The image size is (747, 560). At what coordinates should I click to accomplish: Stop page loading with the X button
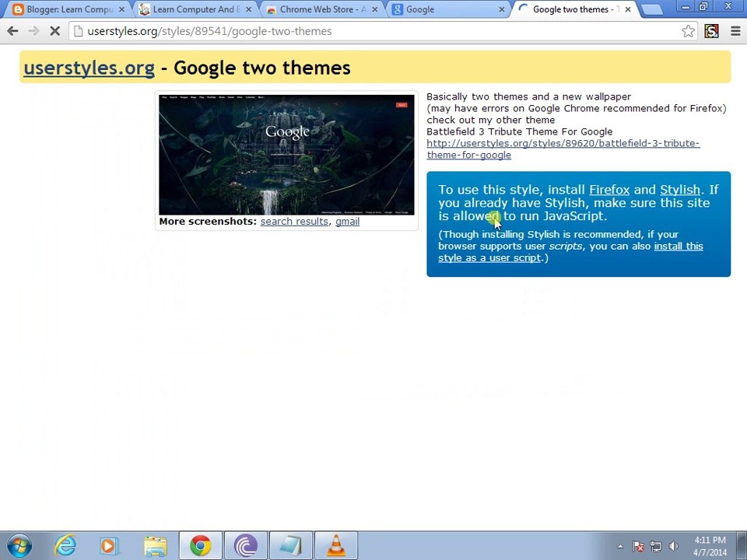click(54, 31)
